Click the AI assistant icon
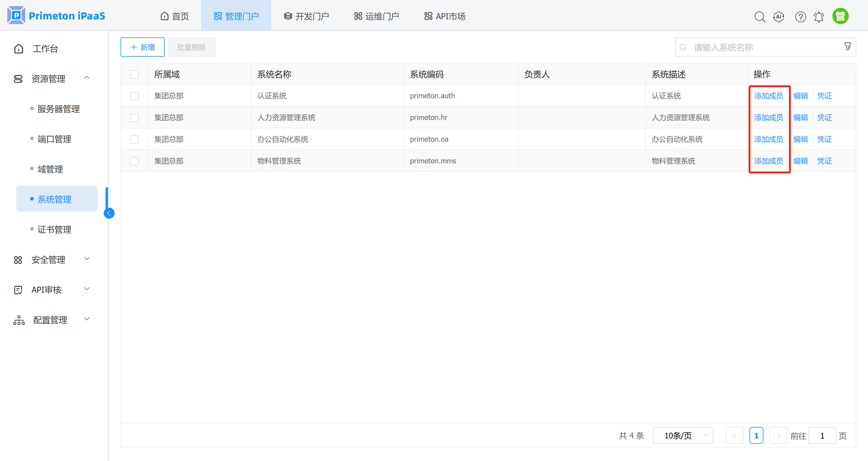868x461 pixels. [779, 17]
